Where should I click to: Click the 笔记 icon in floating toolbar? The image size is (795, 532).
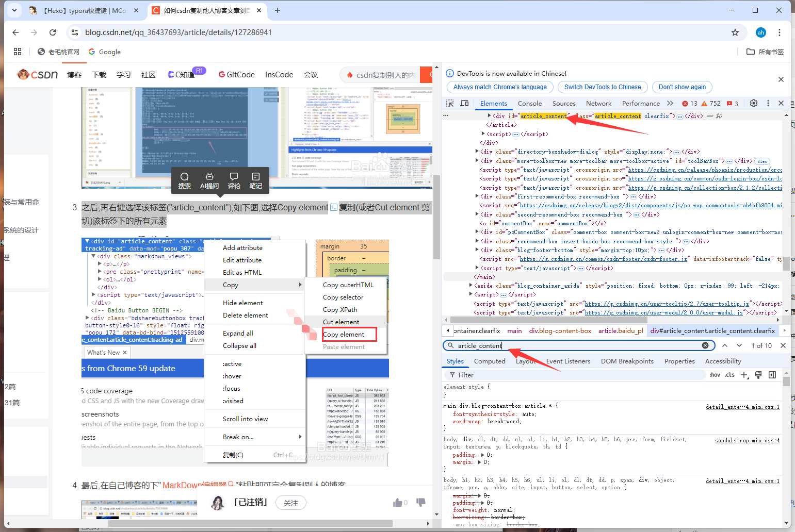tap(256, 181)
